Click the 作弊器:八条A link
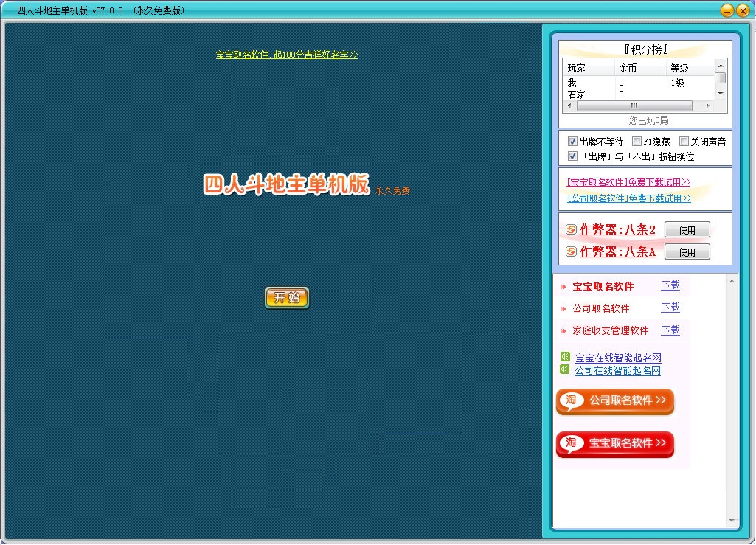Image resolution: width=756 pixels, height=545 pixels. (x=617, y=251)
